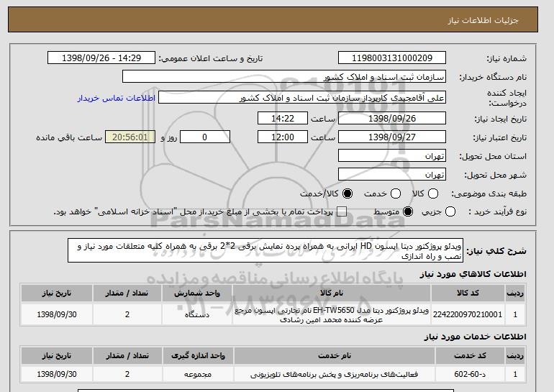This screenshot has width=554, height=392.
Task: Click the public announcement date field 14:29
Action: 101,58
